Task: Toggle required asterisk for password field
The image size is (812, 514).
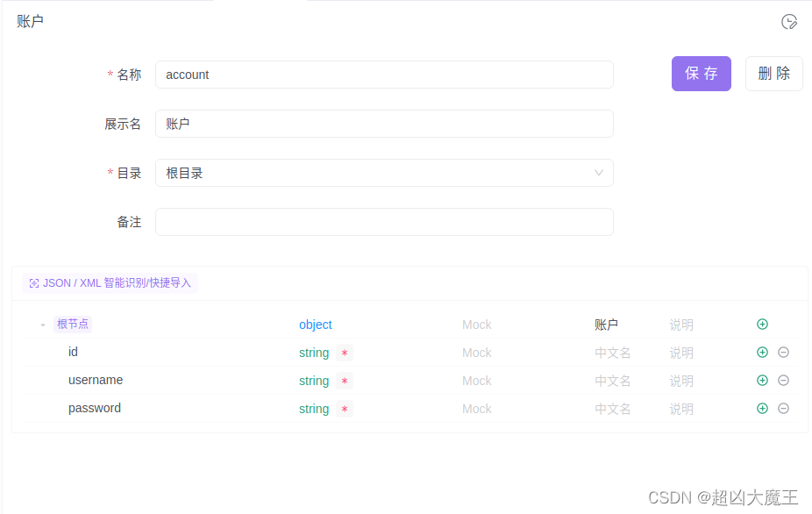Action: (345, 409)
